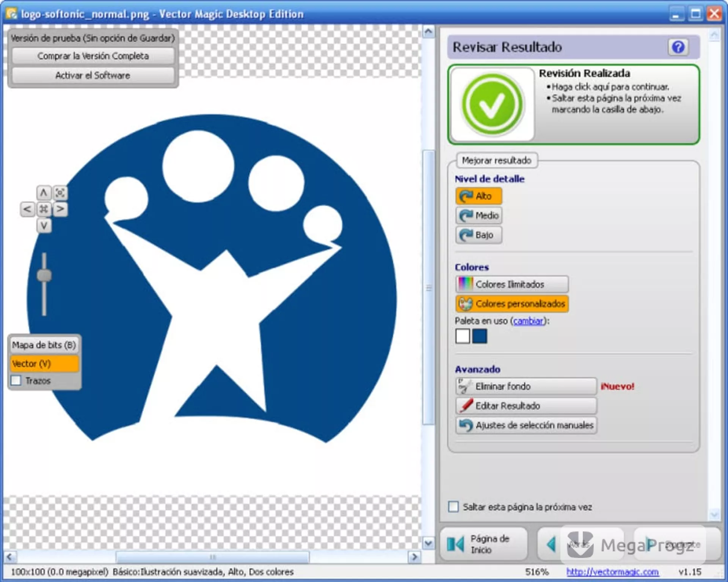Select the dark blue palette swatch
Viewport: 728px width, 582px height.
coord(480,336)
